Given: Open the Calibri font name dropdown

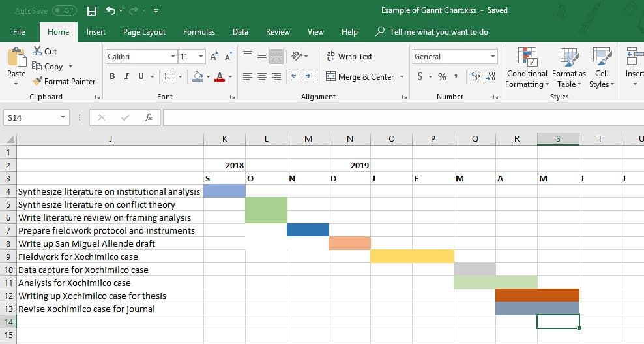Looking at the screenshot, I should (x=173, y=56).
